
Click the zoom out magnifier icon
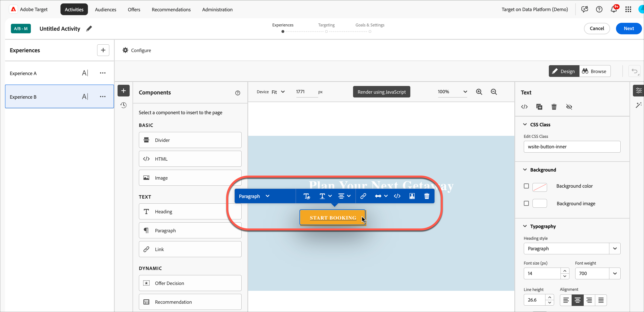click(x=494, y=92)
